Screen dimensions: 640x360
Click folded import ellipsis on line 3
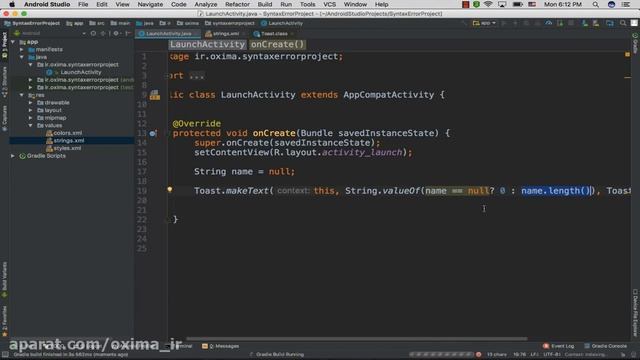click(x=197, y=76)
